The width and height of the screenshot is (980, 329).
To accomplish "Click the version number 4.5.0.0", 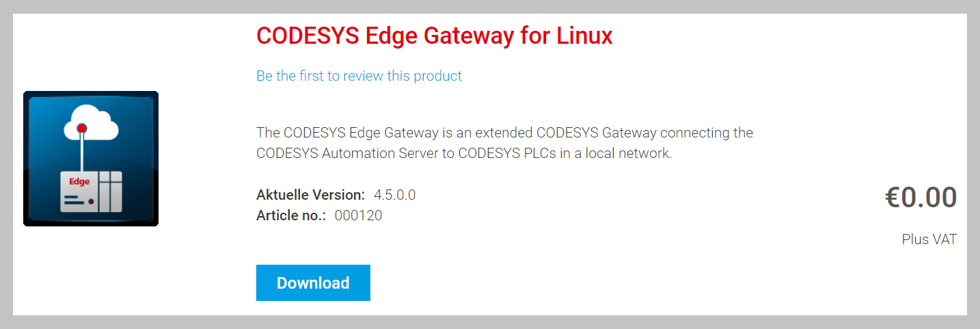I will [394, 195].
